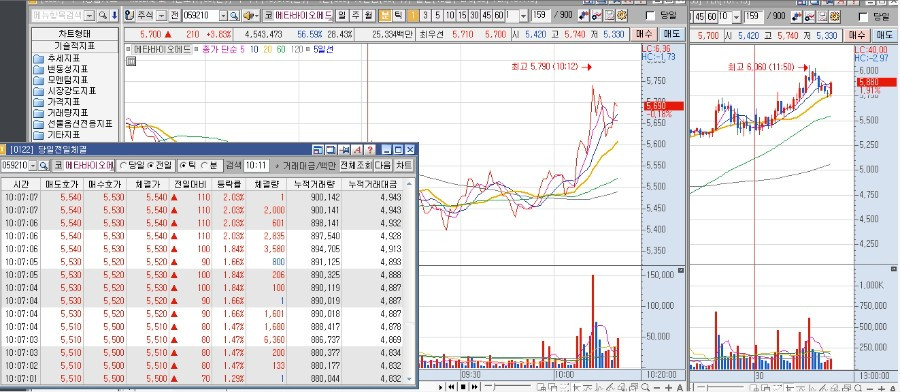900x392 pixels.
Task: Click the pin window icon in dialog
Action: (344, 150)
